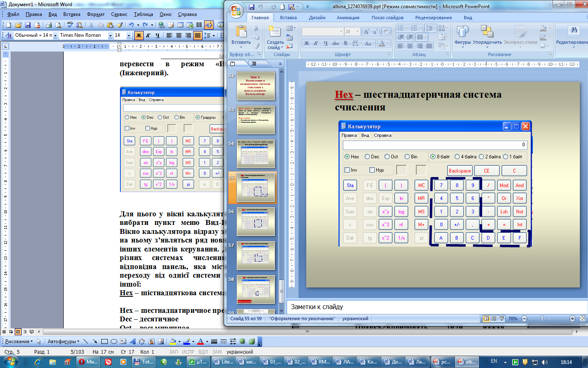588x368 pixels.
Task: Copy formatting with Word's format painter brush
Action: [120, 25]
